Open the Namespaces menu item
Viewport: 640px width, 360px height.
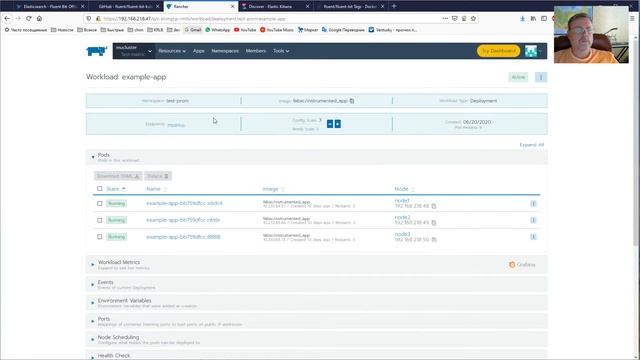click(x=225, y=51)
